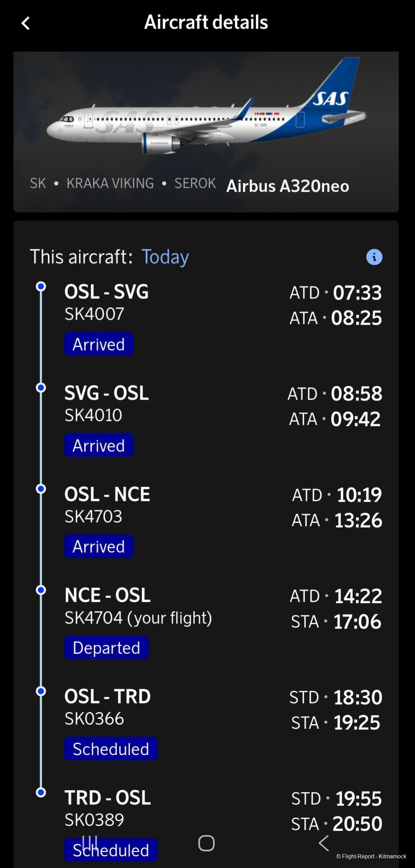415x868 pixels.
Task: Open the TRD - OSL flight SK0389
Action: [108, 808]
